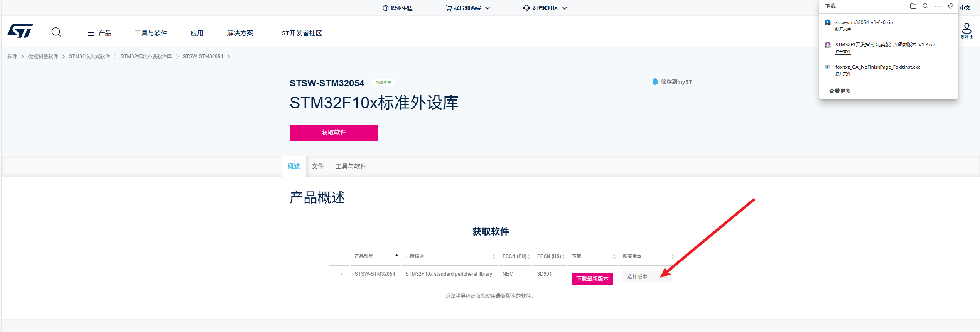Switch to the 工具与软件 tab below header
Viewport: 980px width, 332px height.
tap(351, 166)
